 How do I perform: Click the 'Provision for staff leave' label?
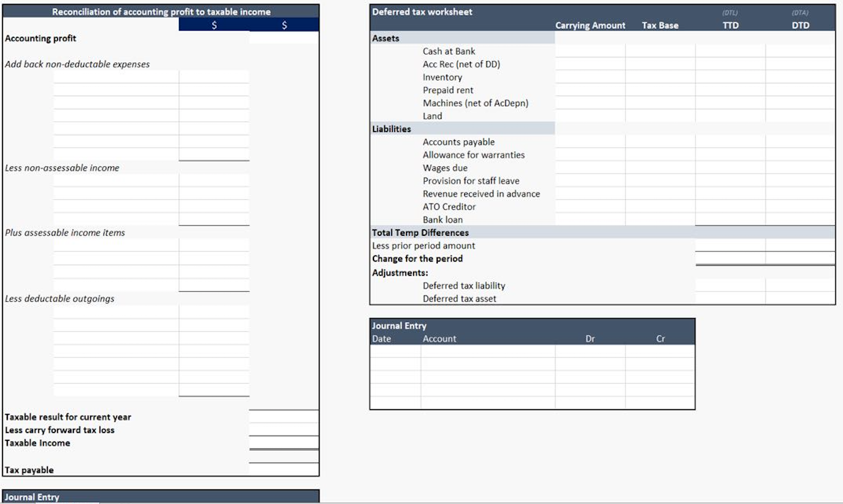tap(471, 181)
